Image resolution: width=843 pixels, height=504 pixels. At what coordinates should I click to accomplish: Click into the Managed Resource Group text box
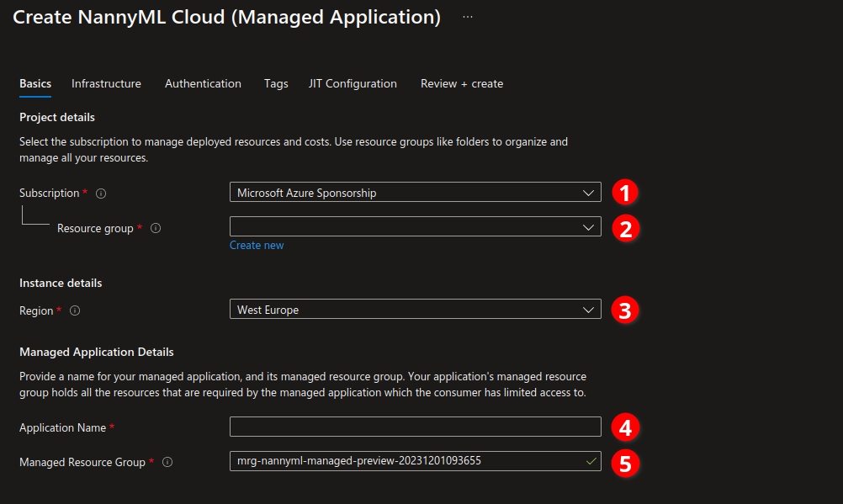point(404,461)
